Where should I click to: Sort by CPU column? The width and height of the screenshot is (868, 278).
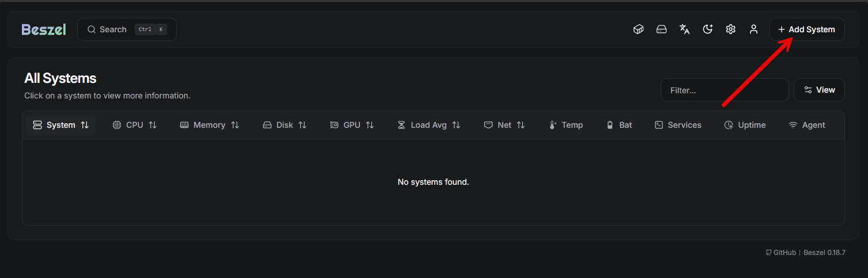[135, 125]
